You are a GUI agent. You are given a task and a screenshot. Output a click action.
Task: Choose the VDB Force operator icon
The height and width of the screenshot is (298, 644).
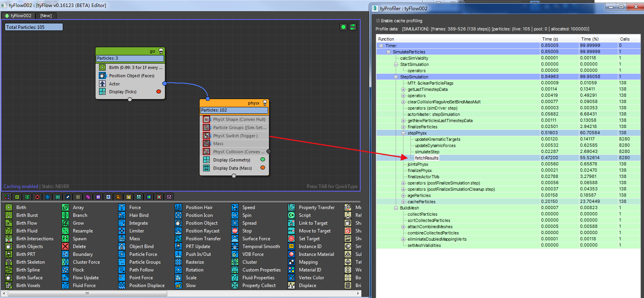[235, 254]
